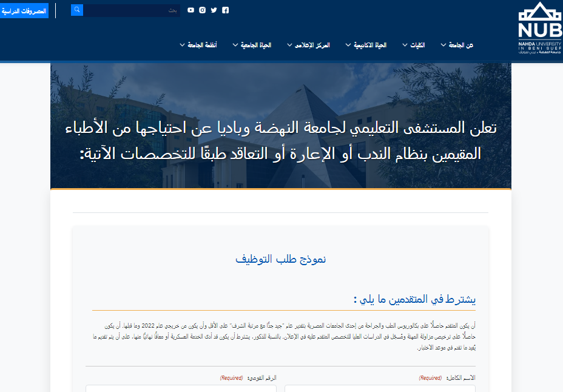Expand the الحياة الجامعية menu chevron
The height and width of the screenshot is (392, 563).
click(234, 46)
